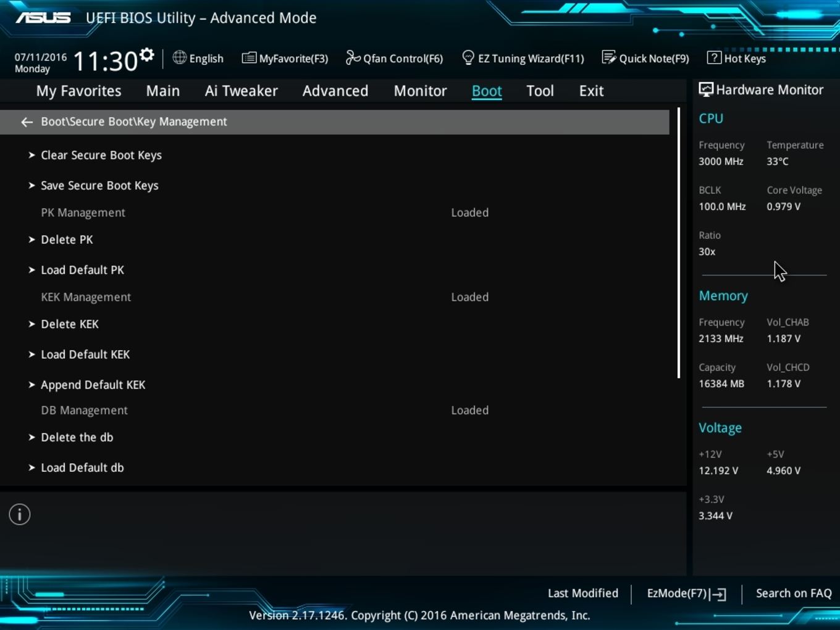Viewport: 840px width, 630px height.
Task: Click Search on FAQ
Action: (x=794, y=593)
